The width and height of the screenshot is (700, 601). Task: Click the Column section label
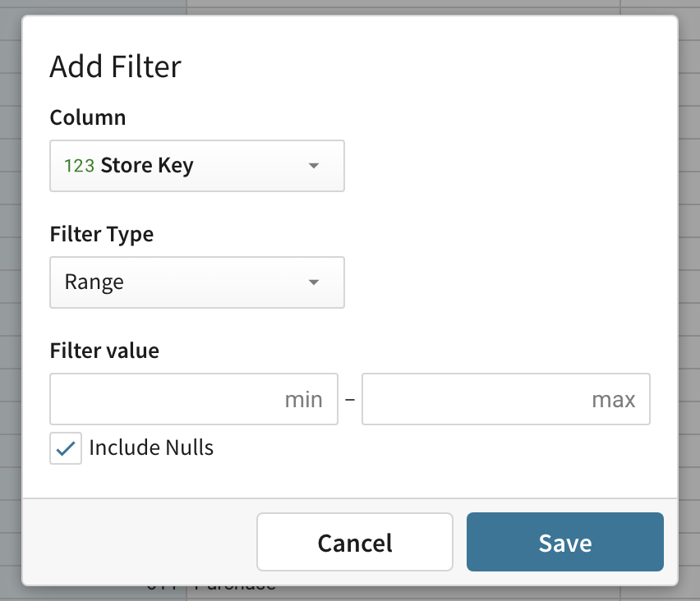(x=88, y=117)
